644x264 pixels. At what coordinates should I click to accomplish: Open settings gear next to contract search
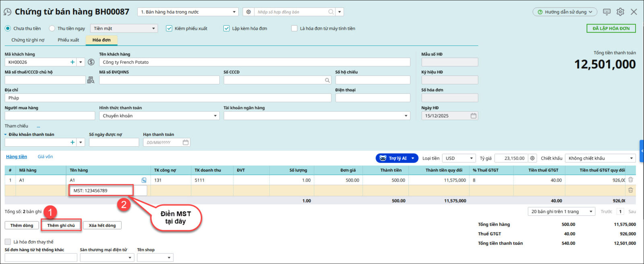tap(248, 12)
